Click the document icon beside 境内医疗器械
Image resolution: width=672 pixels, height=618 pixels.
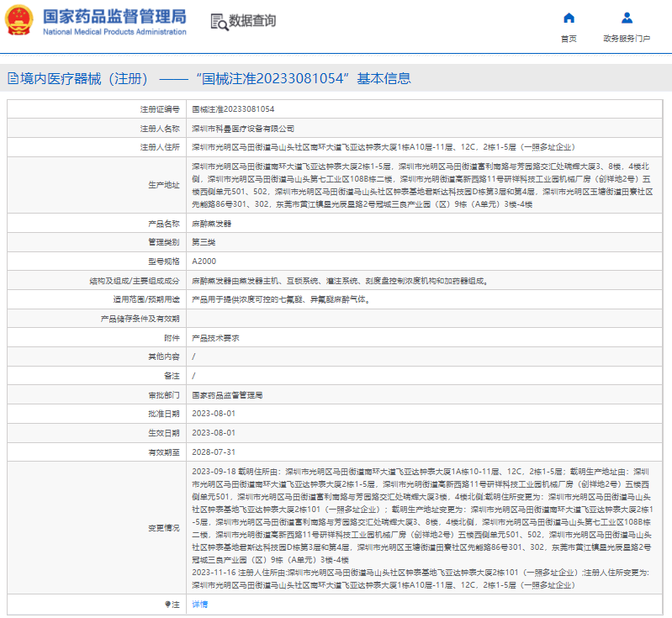click(x=13, y=78)
